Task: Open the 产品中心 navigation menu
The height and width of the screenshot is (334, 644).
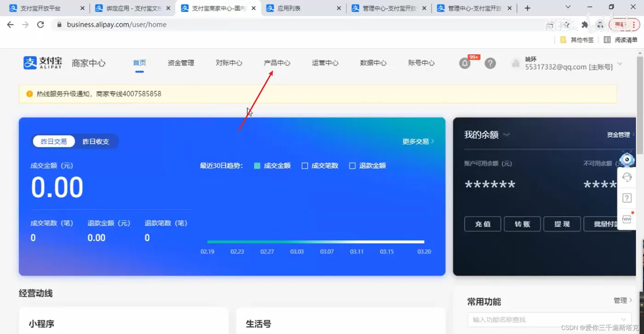Action: pyautogui.click(x=277, y=63)
